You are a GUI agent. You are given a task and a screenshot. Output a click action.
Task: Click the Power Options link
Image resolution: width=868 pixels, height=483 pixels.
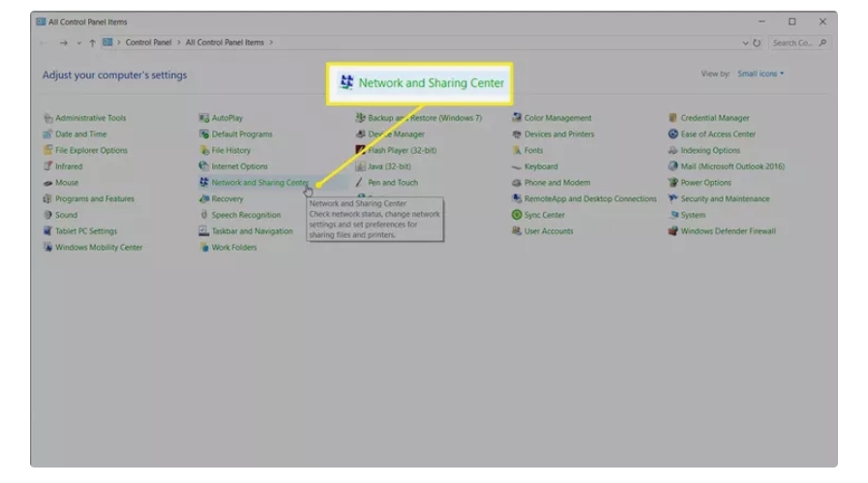705,182
